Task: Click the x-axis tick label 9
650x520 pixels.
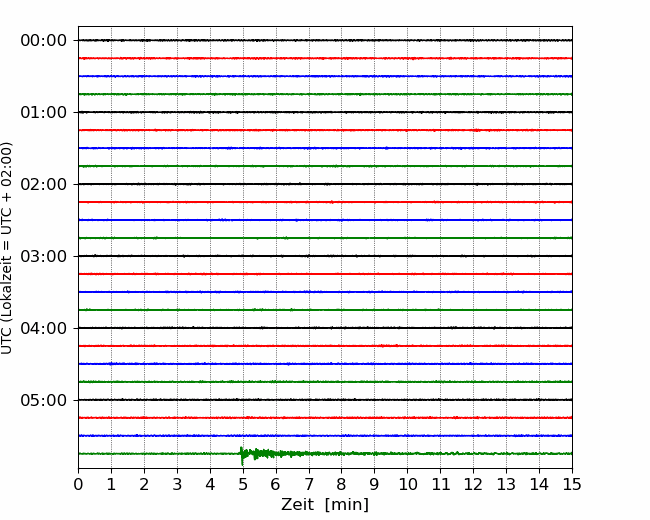Action: click(x=375, y=484)
